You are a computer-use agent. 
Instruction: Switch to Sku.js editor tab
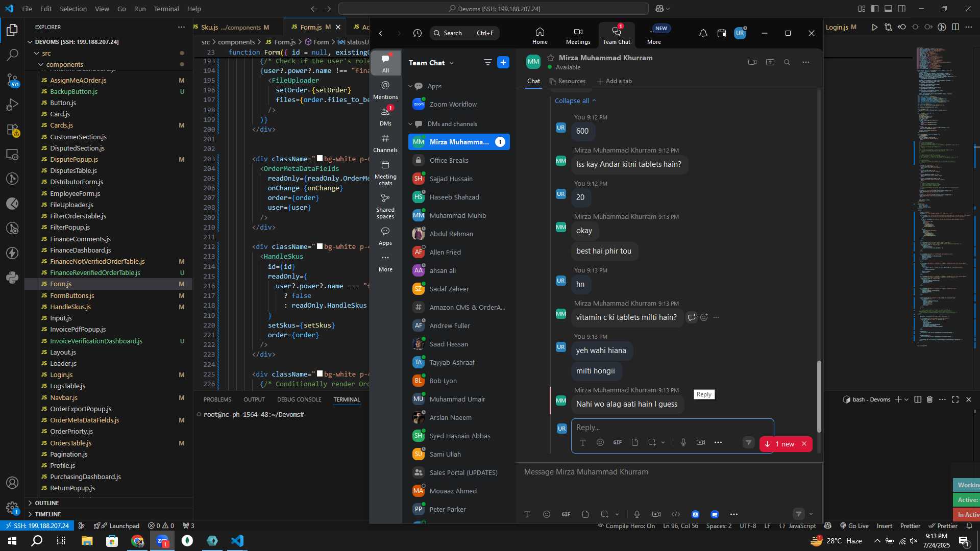(232, 27)
